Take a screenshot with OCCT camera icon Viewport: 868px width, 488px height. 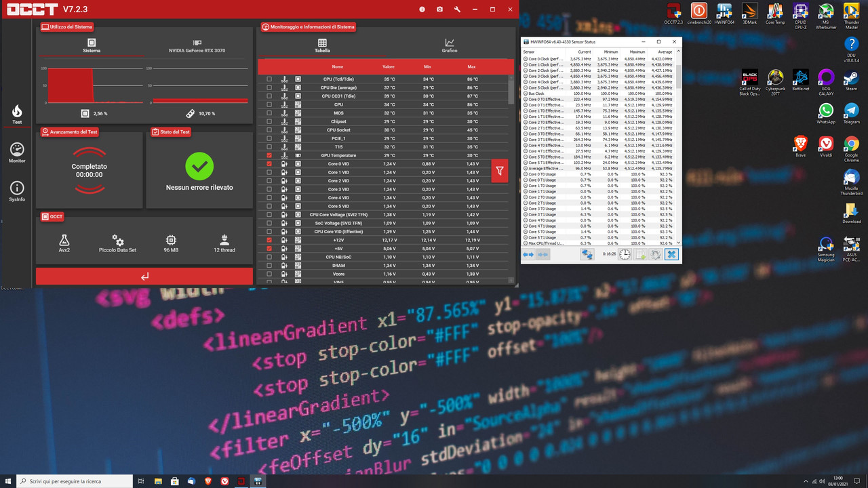coord(439,9)
